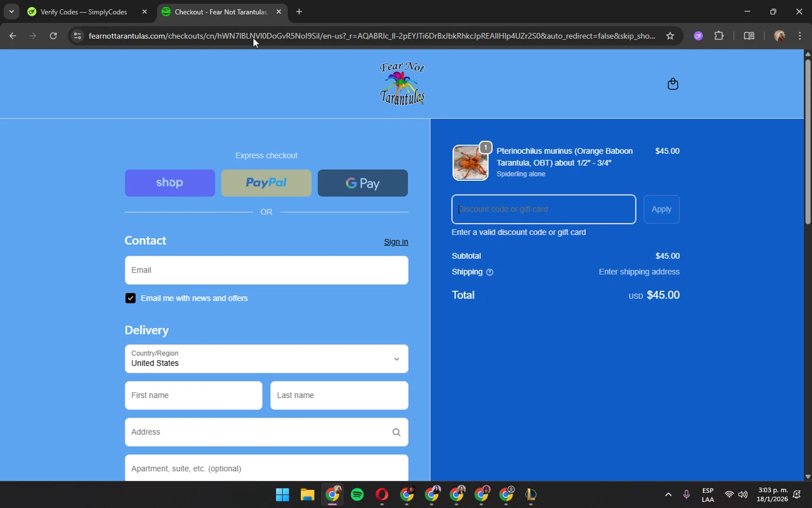Open the reading mode side panel icon
The width and height of the screenshot is (812, 508).
(x=749, y=36)
